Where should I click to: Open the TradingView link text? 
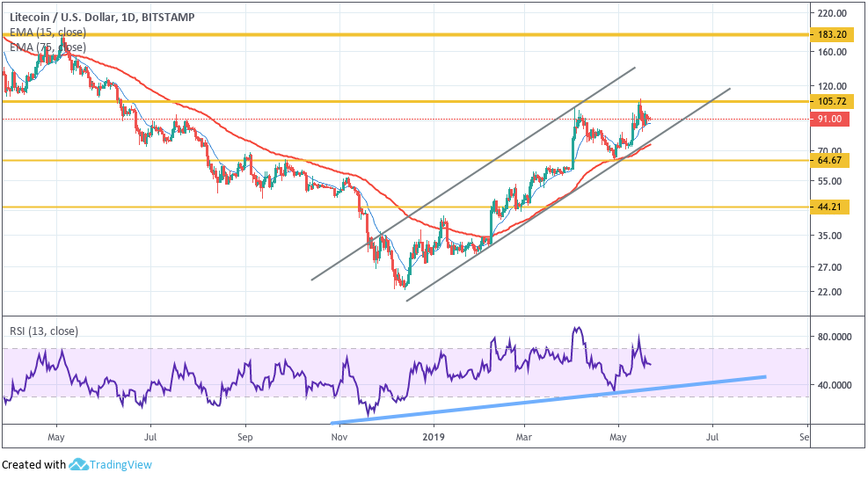coord(120,465)
